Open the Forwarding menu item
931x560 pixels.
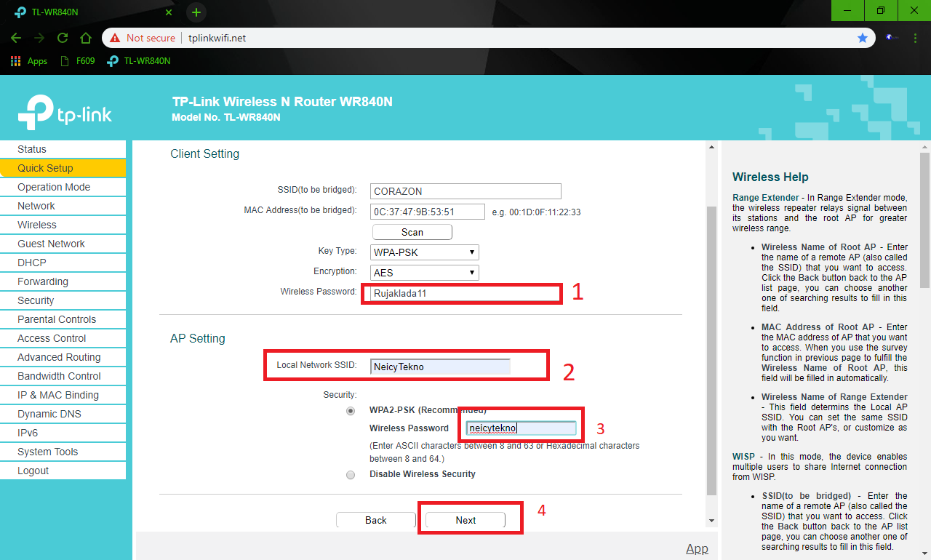click(63, 281)
